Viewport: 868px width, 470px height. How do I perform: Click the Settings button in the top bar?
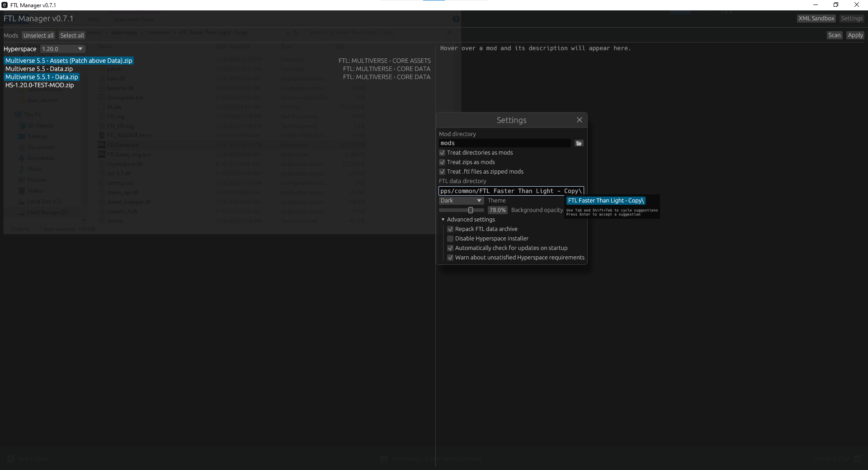tap(852, 19)
